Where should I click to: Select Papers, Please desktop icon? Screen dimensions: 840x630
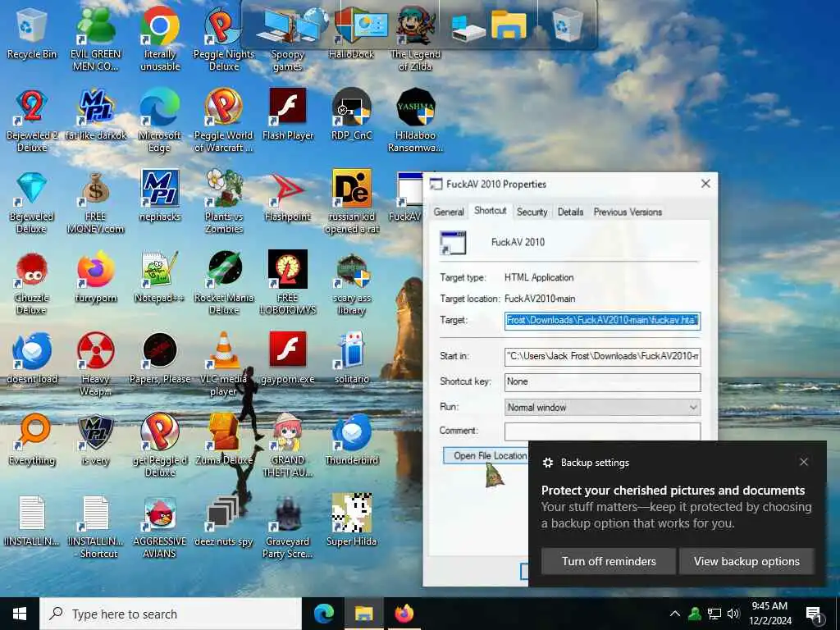(160, 358)
